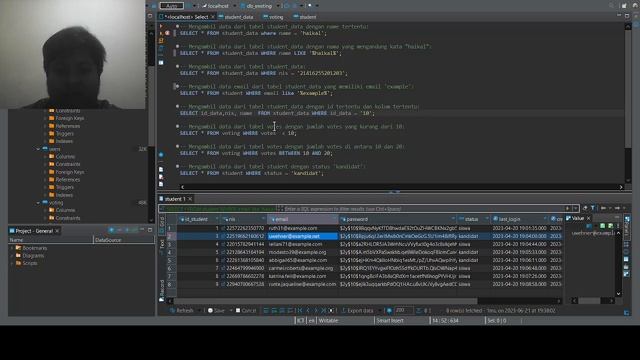This screenshot has width=640, height=360.
Task: Expand the Bookmarks folder arrow
Action: pos(11,248)
